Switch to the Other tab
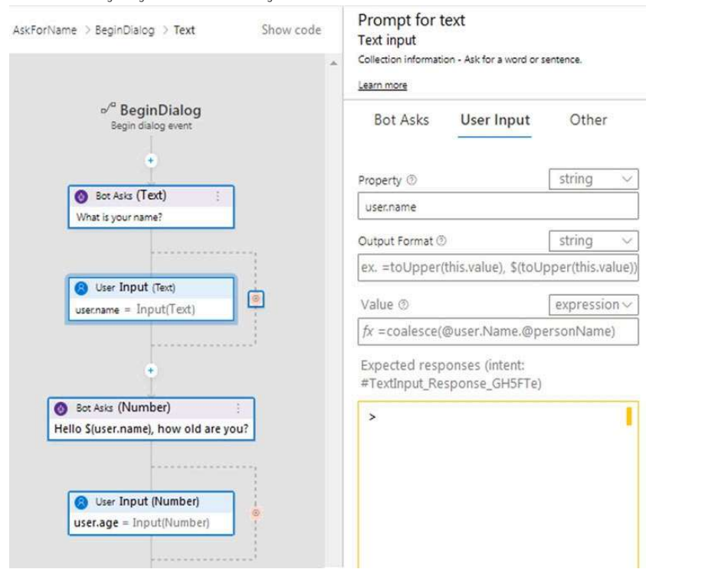Viewport: 728px width, 569px height. (x=589, y=119)
